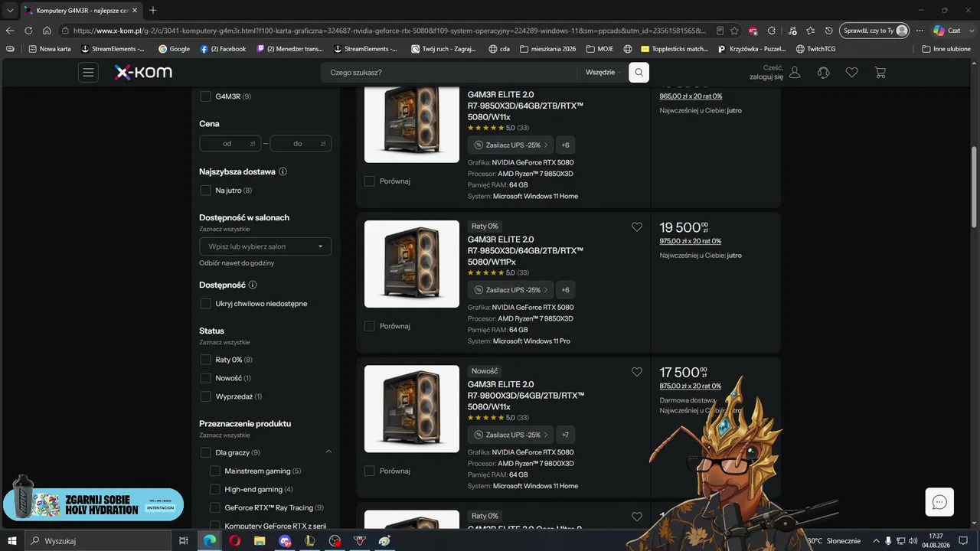980x551 pixels.
Task: Add the 19 500 zł computer to favorites
Action: (637, 227)
